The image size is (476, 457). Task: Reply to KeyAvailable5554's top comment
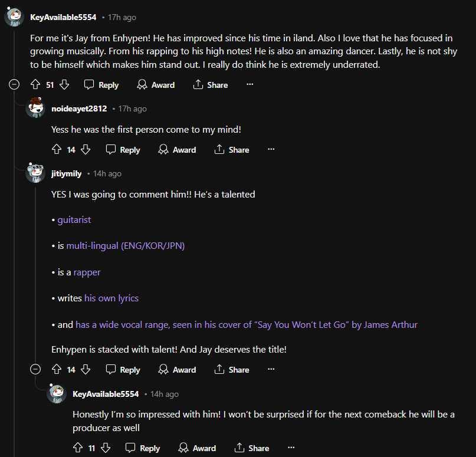[x=101, y=84]
